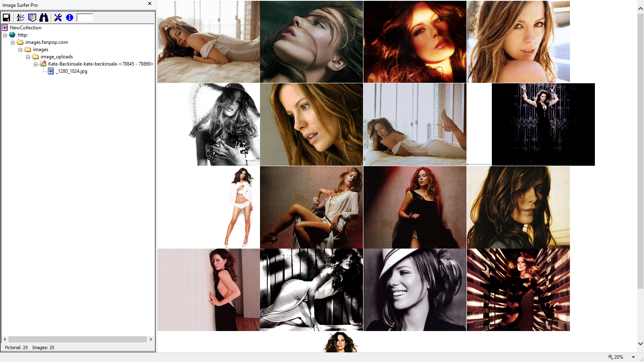Open the people checklist filter icon
This screenshot has width=644, height=362.
(21, 17)
